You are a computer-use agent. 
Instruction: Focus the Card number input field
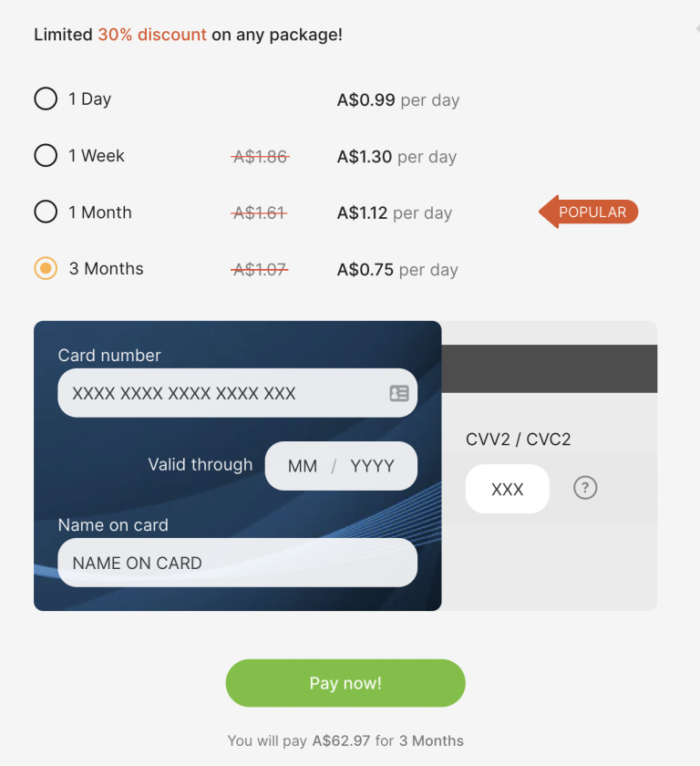(223, 393)
